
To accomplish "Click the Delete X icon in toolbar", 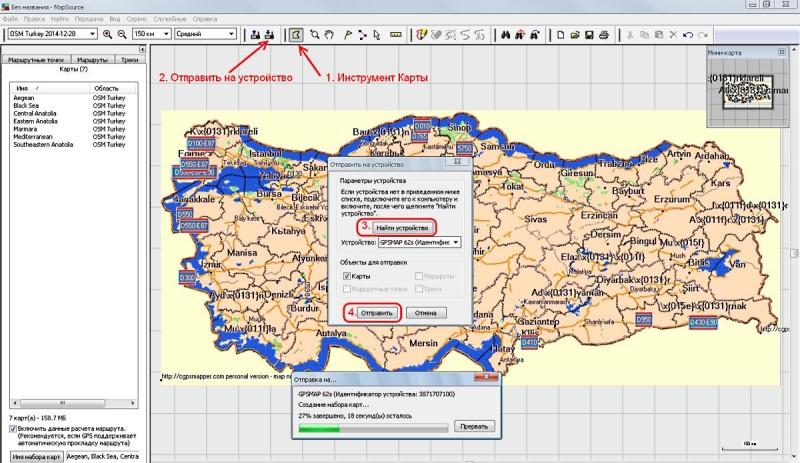I will 673,35.
